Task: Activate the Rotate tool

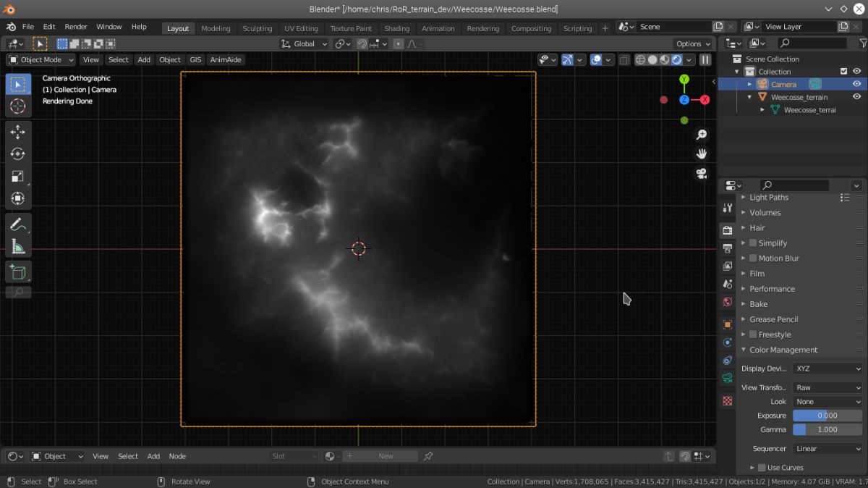Action: (x=18, y=154)
